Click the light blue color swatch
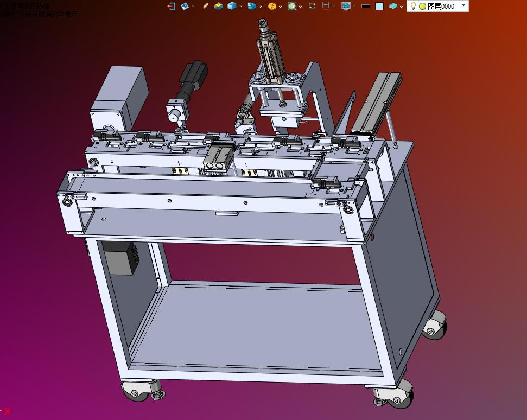This screenshot has height=420, width=527. pos(379,6)
